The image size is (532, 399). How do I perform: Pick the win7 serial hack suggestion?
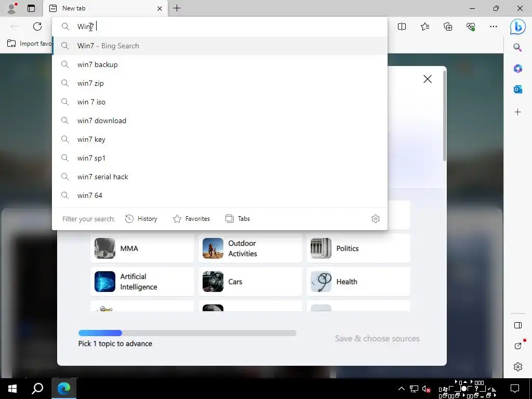pos(220,177)
